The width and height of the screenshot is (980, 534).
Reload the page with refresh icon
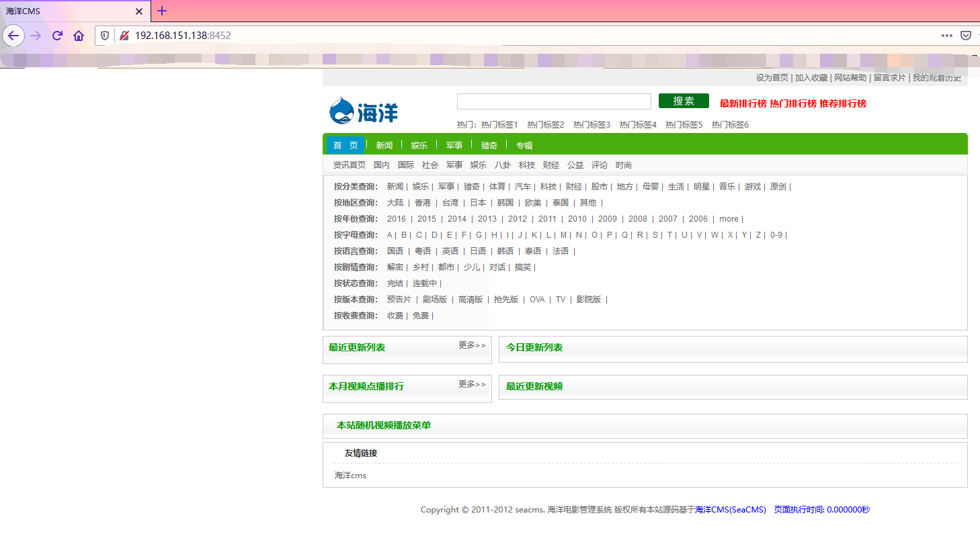point(58,36)
